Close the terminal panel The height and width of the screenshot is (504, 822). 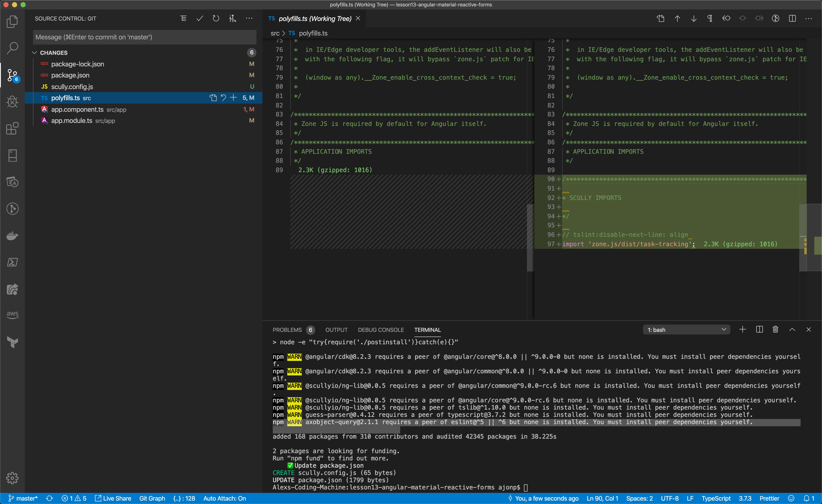pyautogui.click(x=809, y=330)
